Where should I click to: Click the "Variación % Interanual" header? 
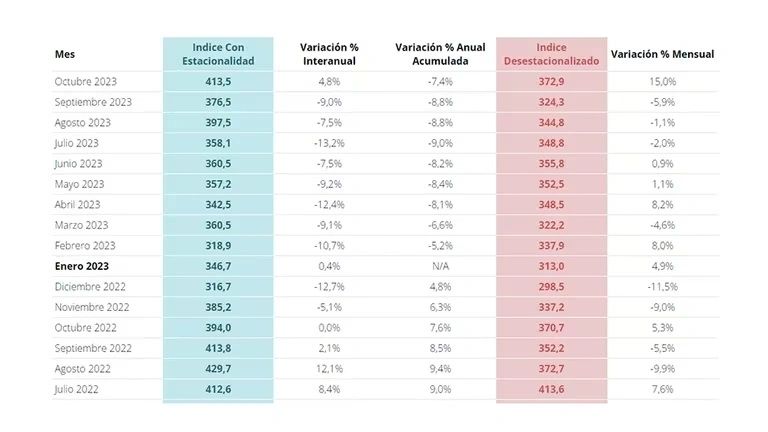329,54
